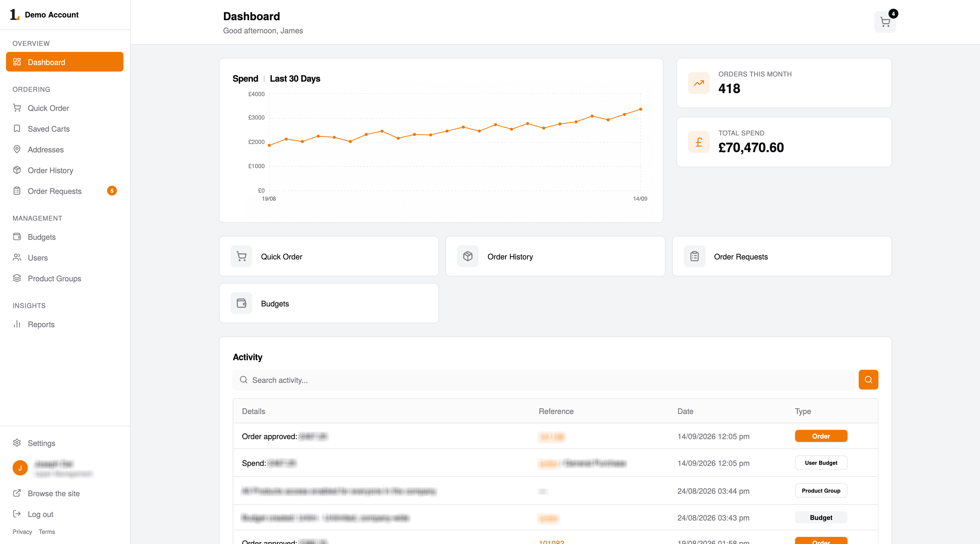Open the Privacy link
The height and width of the screenshot is (544, 980).
click(x=22, y=531)
